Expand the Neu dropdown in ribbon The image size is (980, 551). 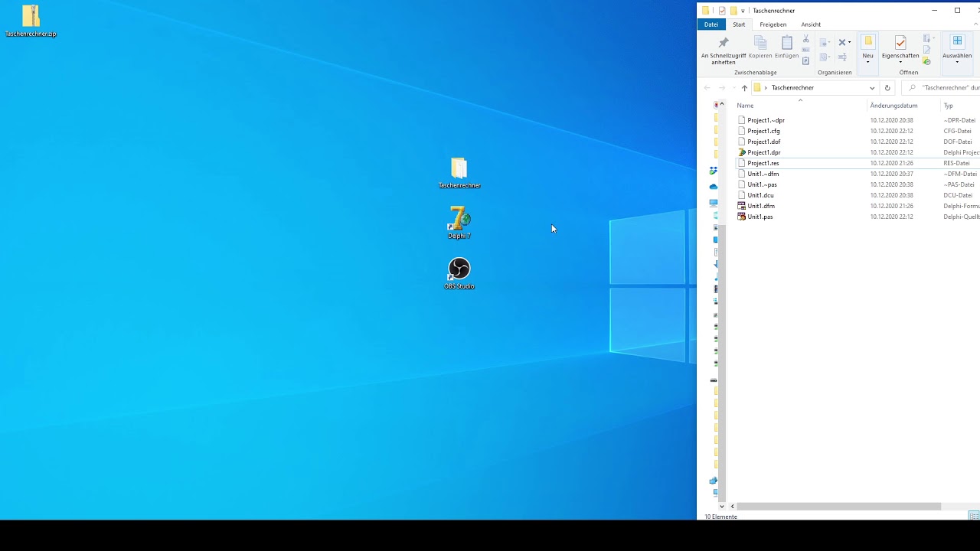[867, 62]
